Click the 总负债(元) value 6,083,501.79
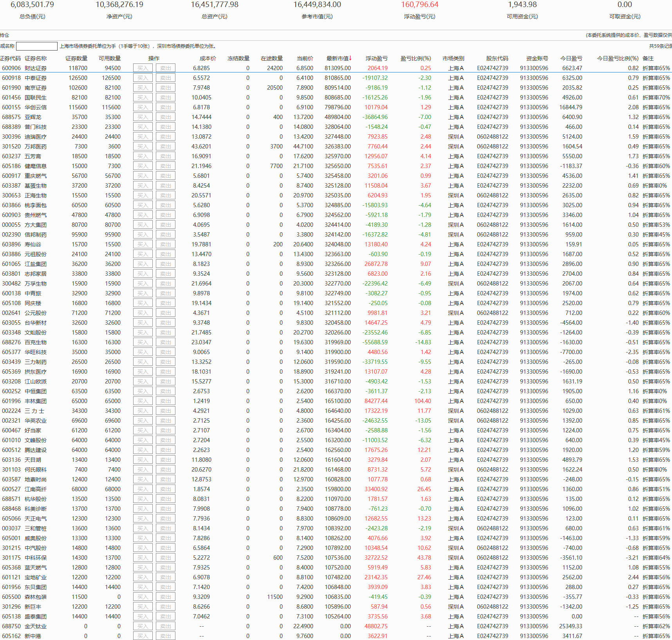This screenshot has width=672, height=640. click(32, 5)
